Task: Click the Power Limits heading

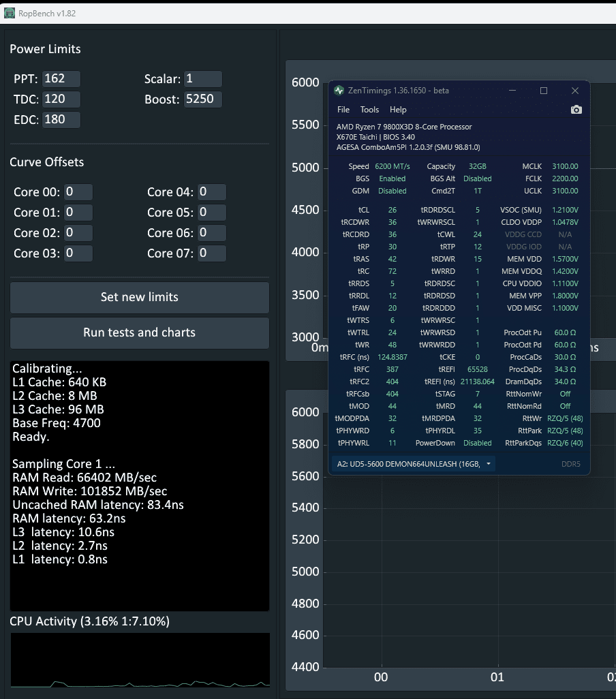Action: click(45, 49)
